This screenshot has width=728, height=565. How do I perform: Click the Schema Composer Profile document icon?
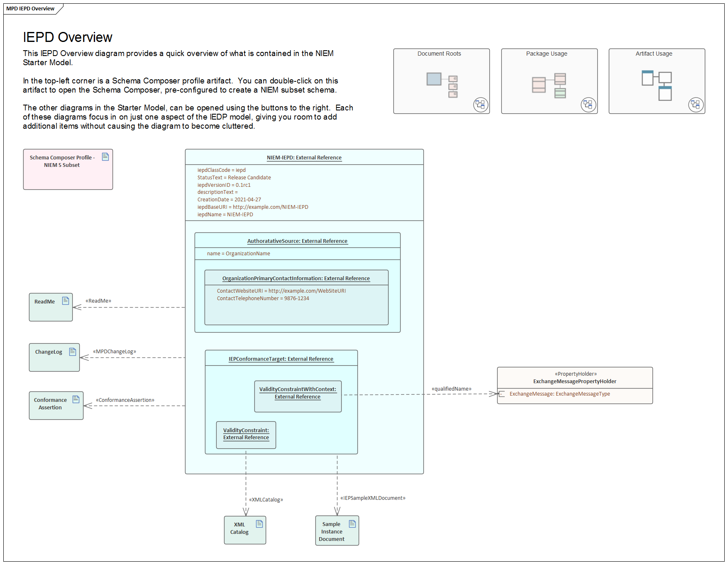(105, 157)
